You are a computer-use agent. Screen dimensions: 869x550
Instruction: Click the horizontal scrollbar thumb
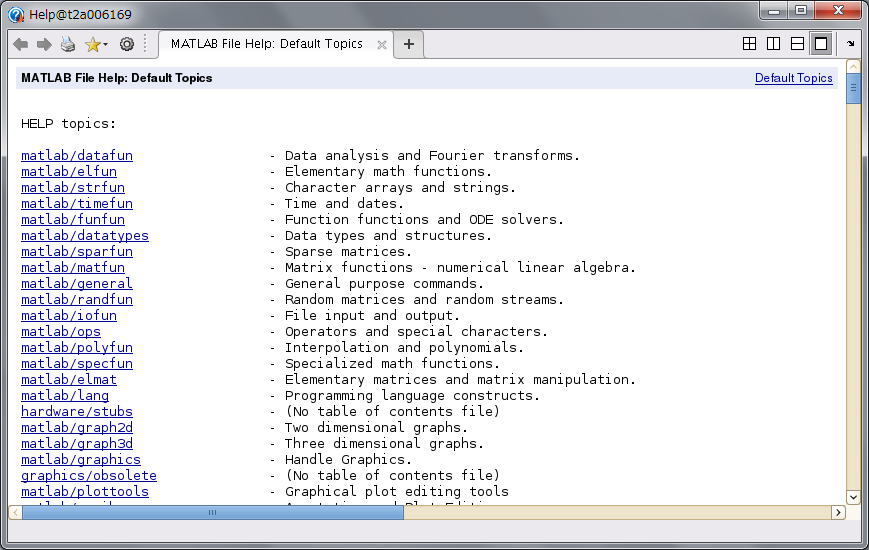[213, 513]
